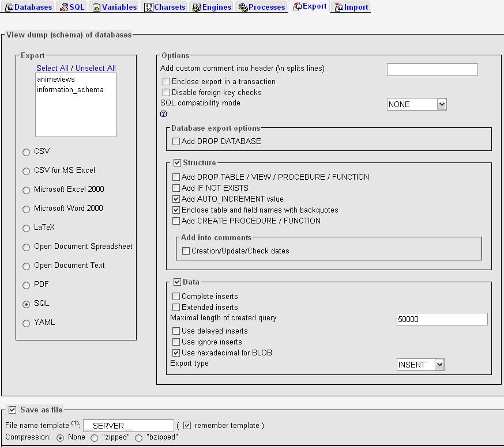This screenshot has height=447, width=504.
Task: Switch to the SQL tab label
Action: point(77,7)
